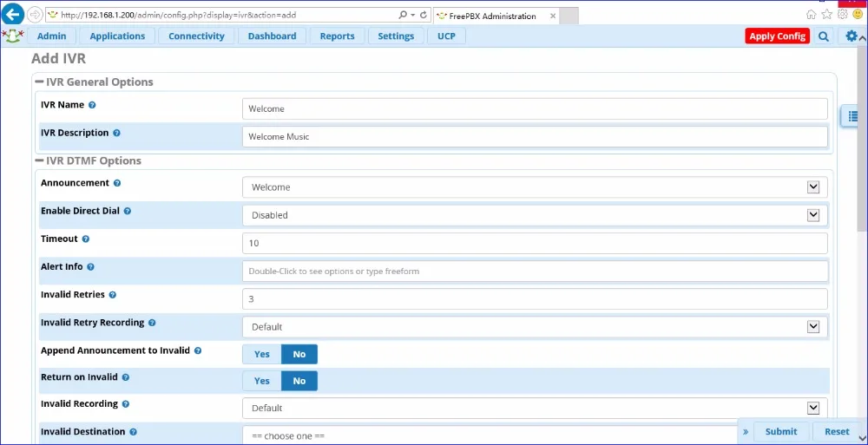This screenshot has height=445, width=868.
Task: Open the Reports menu
Action: [x=337, y=36]
